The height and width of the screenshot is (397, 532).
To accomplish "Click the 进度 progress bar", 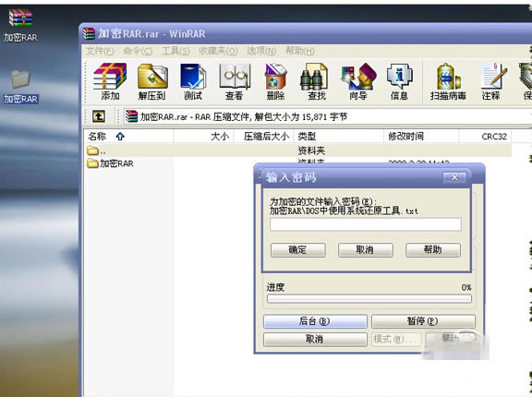I will [369, 299].
